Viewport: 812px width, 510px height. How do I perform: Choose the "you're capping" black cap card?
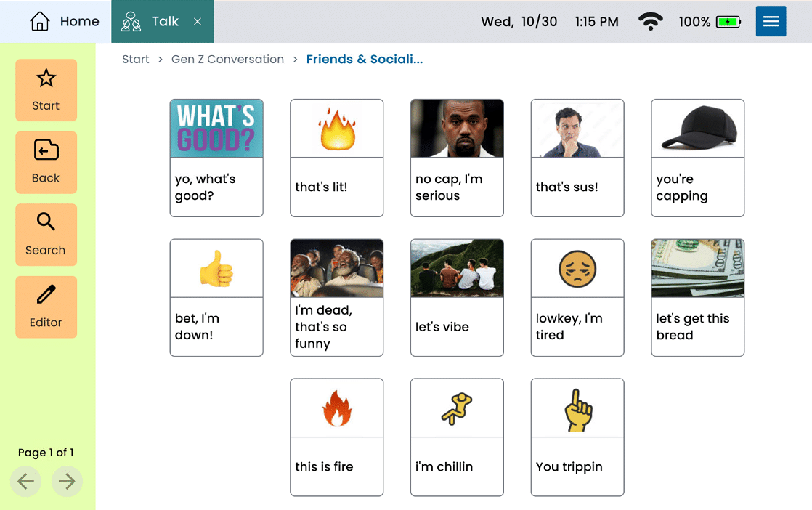tap(697, 158)
